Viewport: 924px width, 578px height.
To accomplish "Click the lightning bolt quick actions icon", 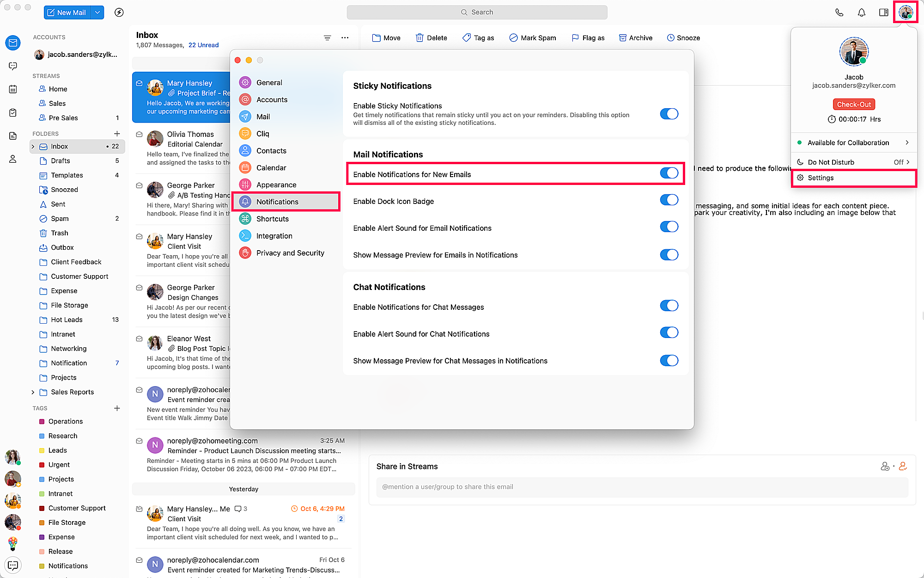I will [x=119, y=12].
